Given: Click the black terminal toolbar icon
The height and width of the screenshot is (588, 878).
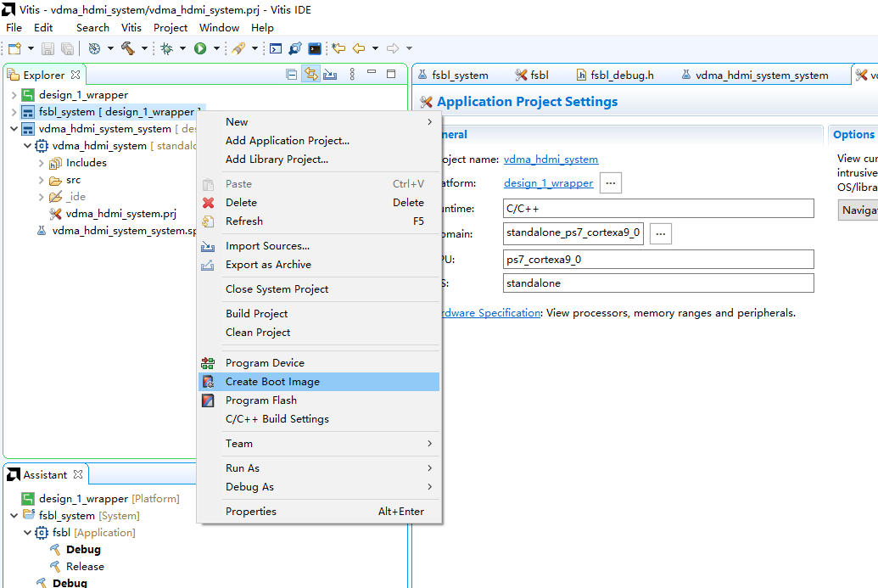Looking at the screenshot, I should [x=315, y=48].
